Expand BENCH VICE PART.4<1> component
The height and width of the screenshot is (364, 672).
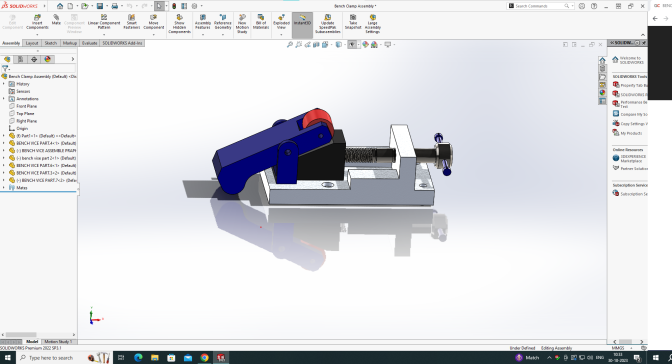[x=4, y=143]
